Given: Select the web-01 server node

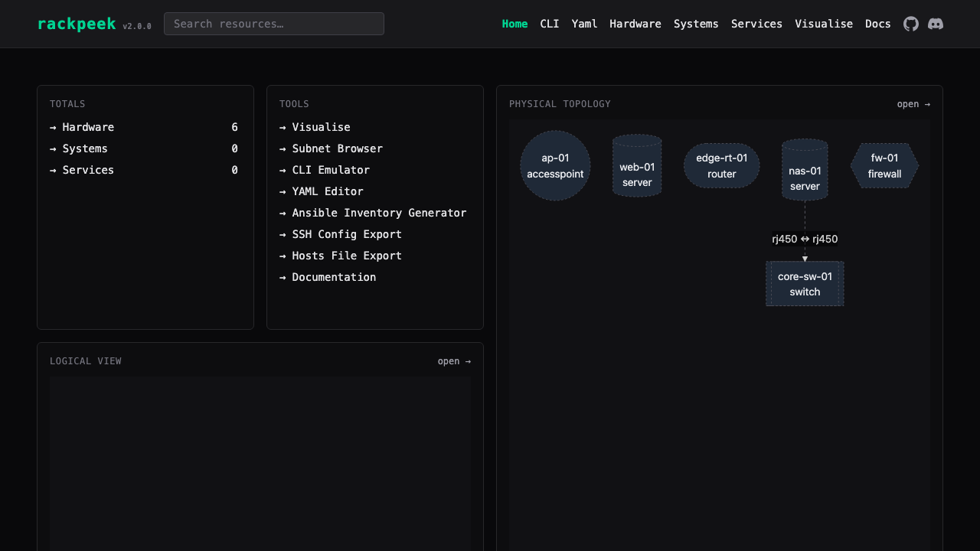Looking at the screenshot, I should pyautogui.click(x=637, y=166).
